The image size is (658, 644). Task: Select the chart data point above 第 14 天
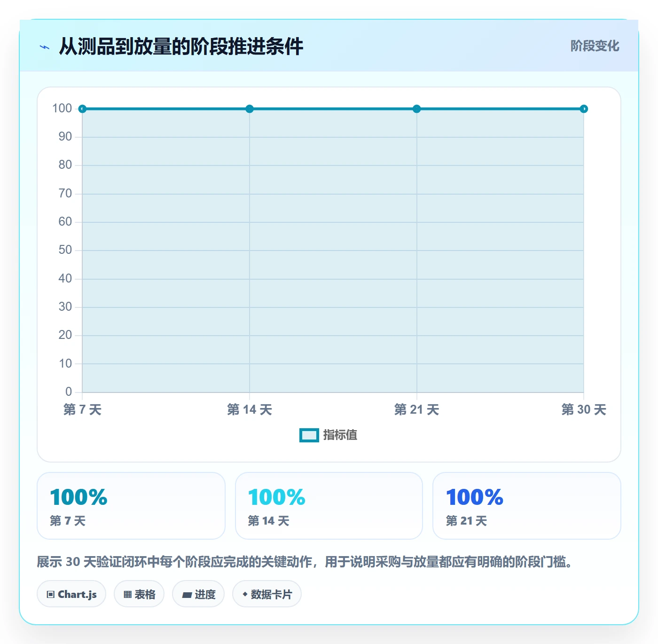250,109
